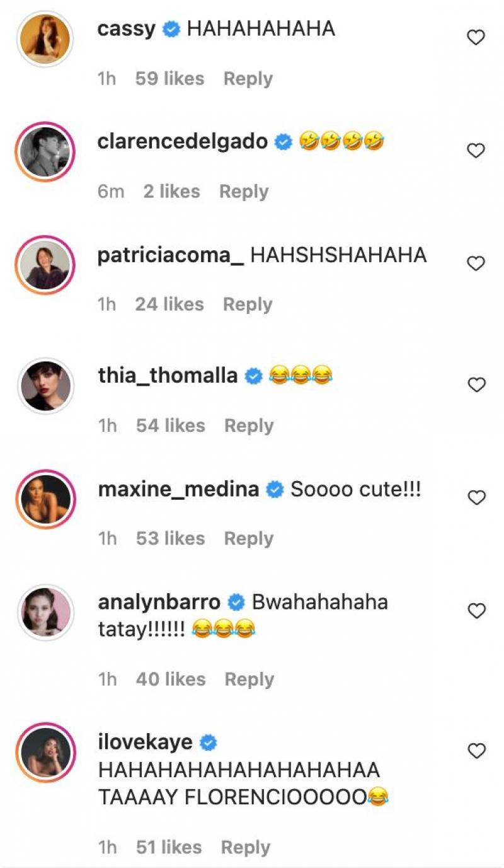Tap the heart beside analynbarro's comment
Viewport: 504px width, 868px height.
(476, 611)
